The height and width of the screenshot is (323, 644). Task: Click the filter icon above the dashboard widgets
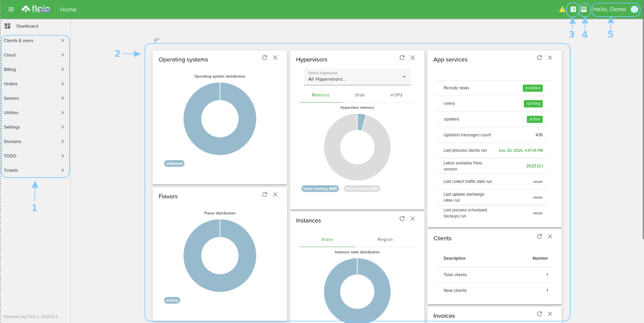pos(157,40)
